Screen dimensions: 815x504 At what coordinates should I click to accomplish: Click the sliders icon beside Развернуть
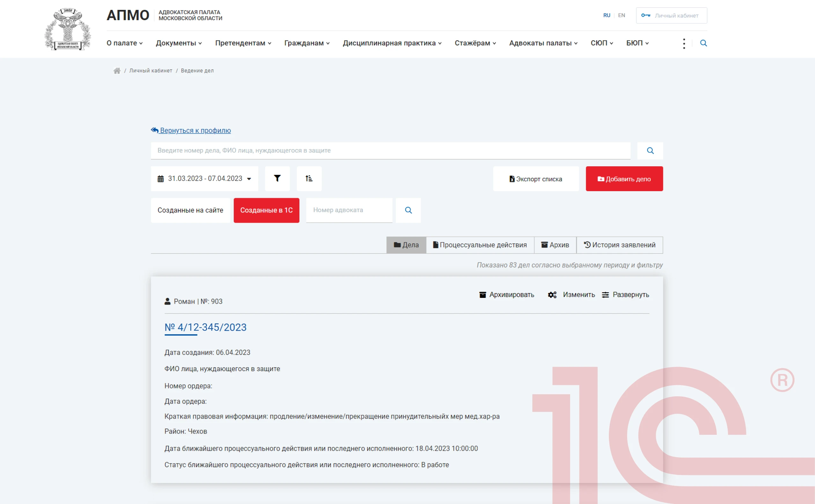605,295
